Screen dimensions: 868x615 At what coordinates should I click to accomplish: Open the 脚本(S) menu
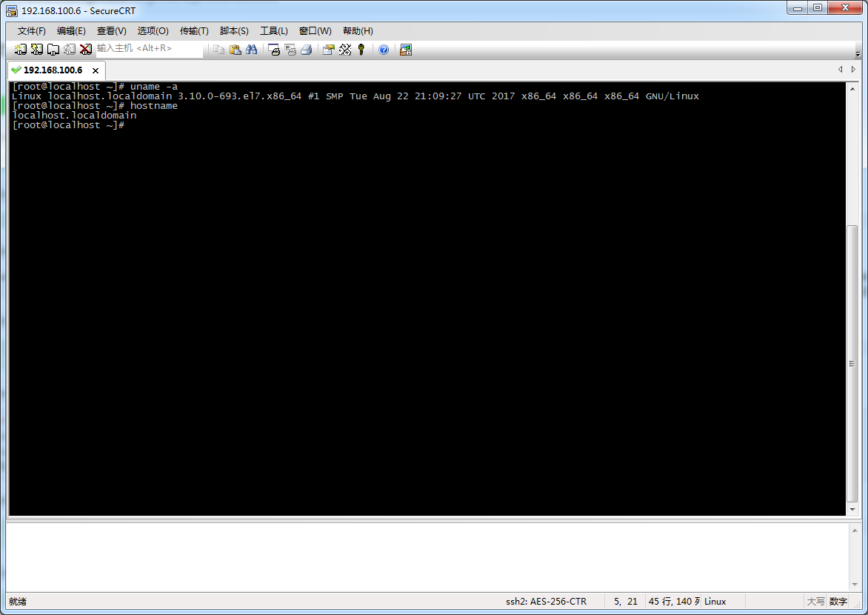pos(234,31)
